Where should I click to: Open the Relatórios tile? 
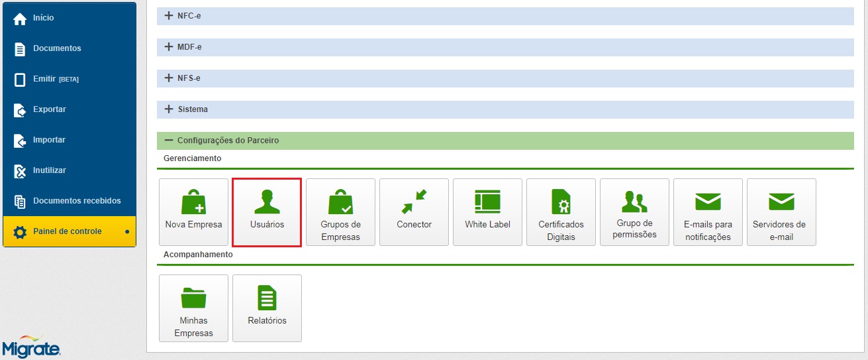[x=267, y=308]
